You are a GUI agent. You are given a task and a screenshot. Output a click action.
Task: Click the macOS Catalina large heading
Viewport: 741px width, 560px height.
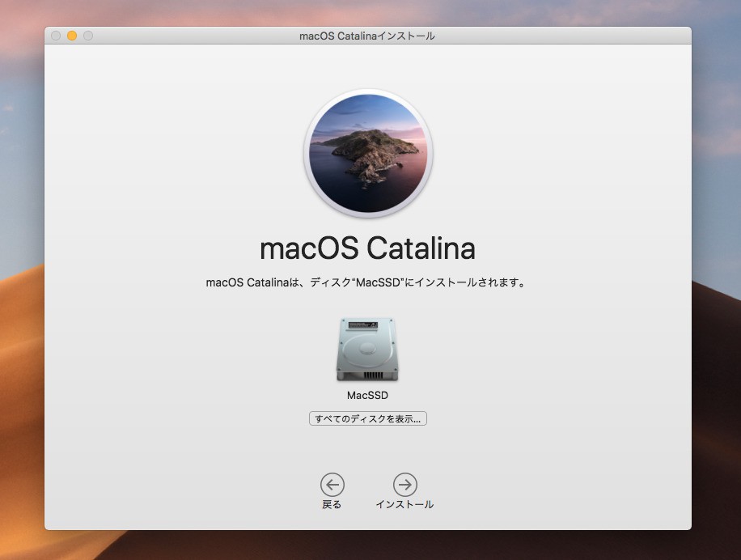(367, 248)
